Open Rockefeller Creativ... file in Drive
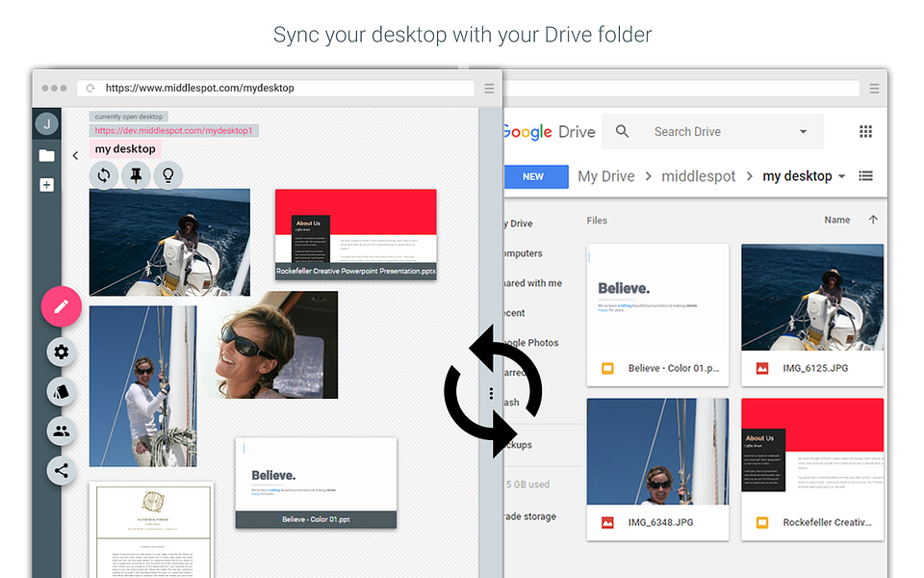Image resolution: width=924 pixels, height=578 pixels. point(812,469)
